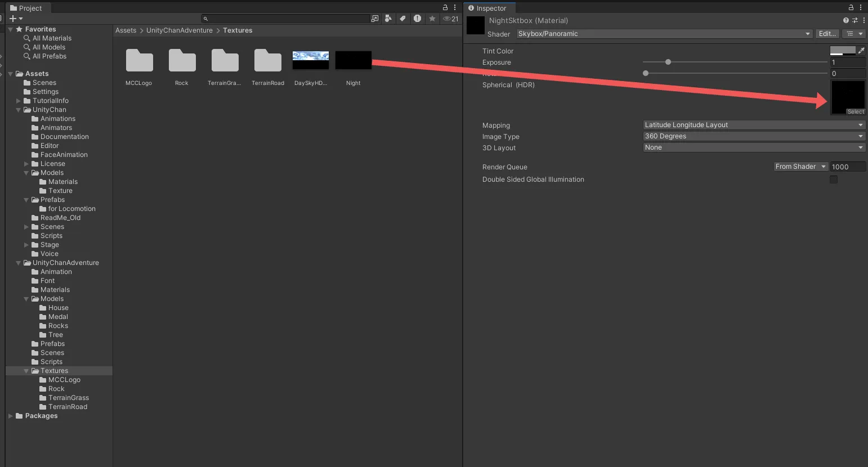Open the material help reference icon
868x467 pixels.
[x=845, y=20]
